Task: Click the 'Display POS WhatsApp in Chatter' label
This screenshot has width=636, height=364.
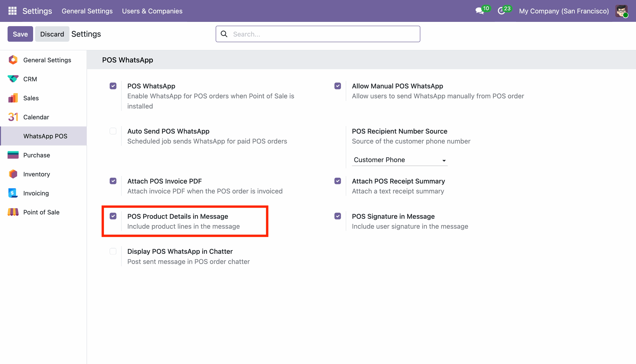Action: (x=180, y=251)
